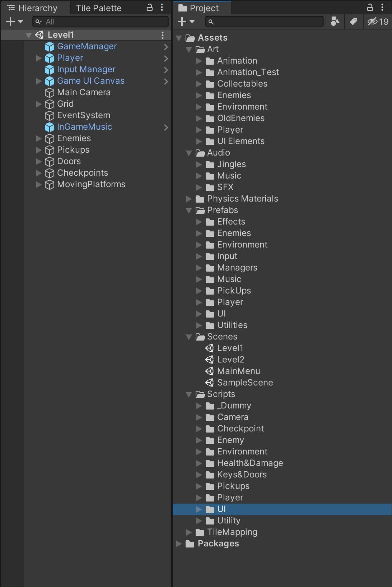
Task: Open GameManager prefab via its arrow
Action: [166, 47]
